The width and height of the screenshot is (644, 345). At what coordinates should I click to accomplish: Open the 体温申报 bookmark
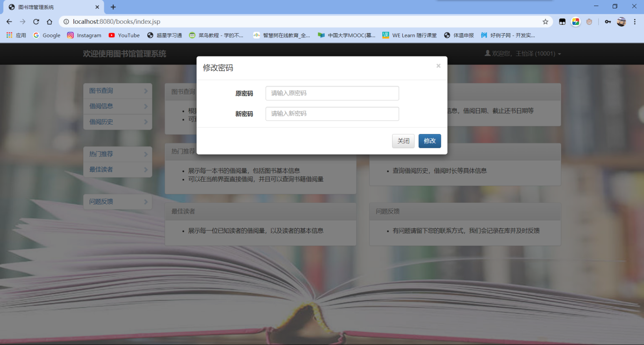[459, 35]
